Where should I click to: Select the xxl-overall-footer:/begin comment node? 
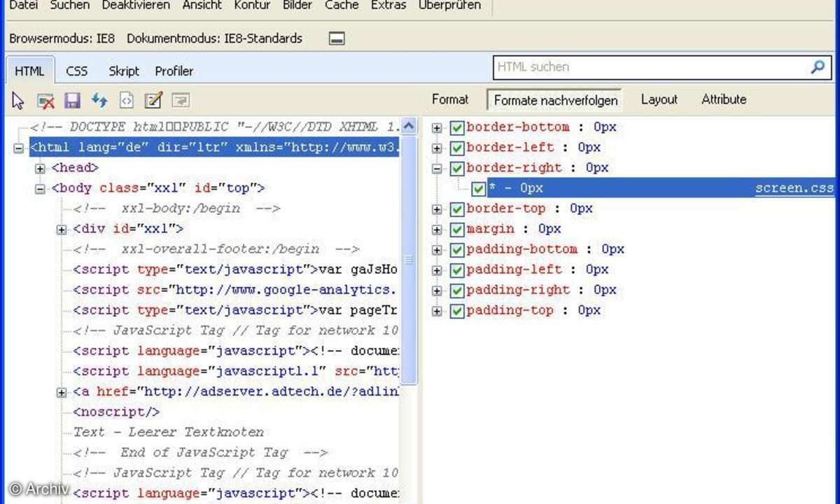[x=216, y=249]
